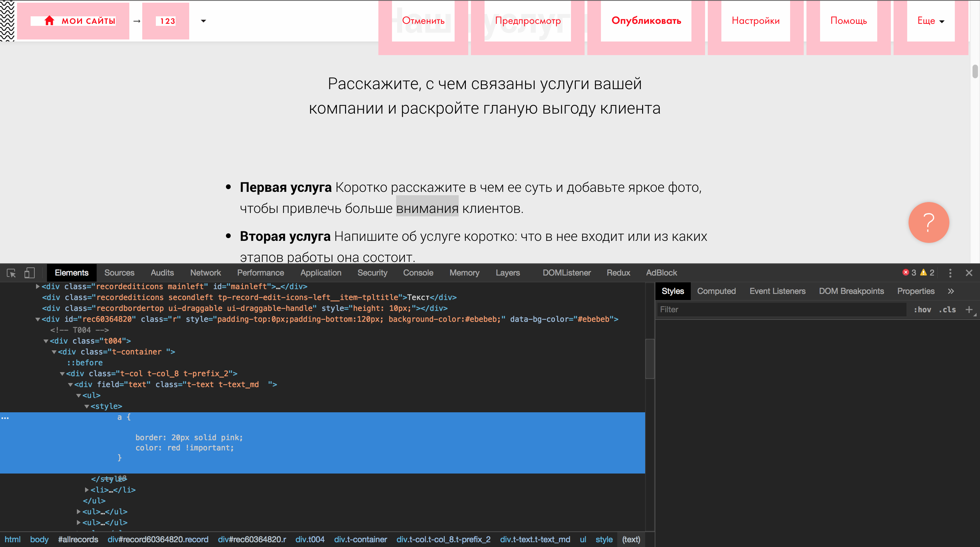Open the Security tab
Image resolution: width=980 pixels, height=547 pixels.
coord(372,273)
